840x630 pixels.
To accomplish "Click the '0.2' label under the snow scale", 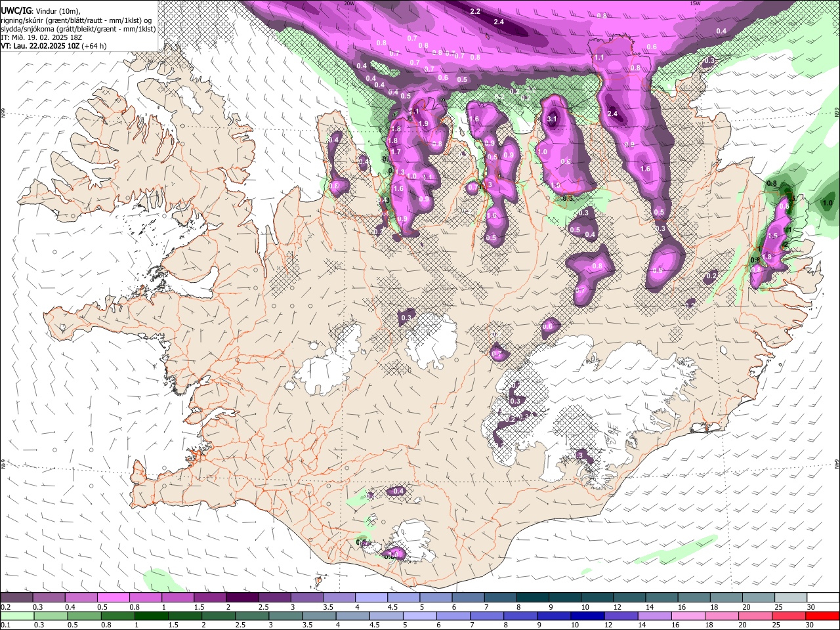I will 5,607.
